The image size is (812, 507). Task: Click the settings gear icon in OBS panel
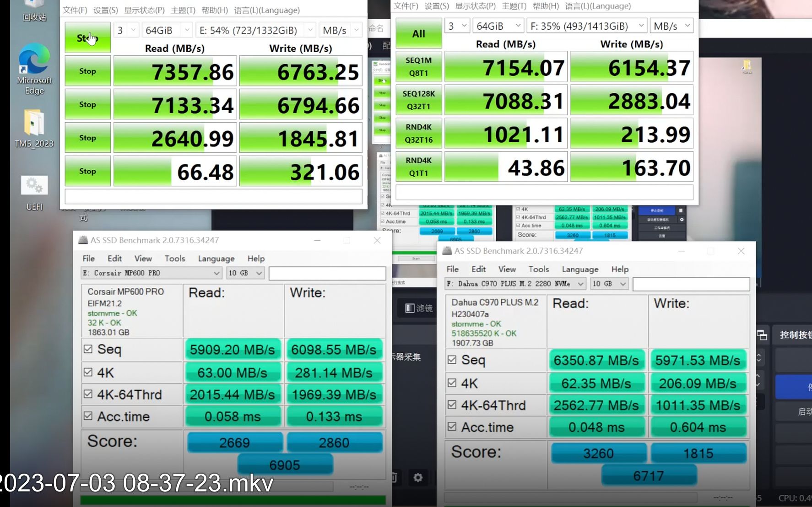point(417,478)
